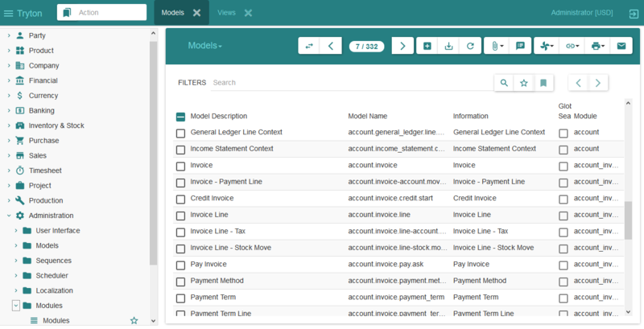Create a new record with plus icon
The image size is (644, 329).
pos(427,46)
